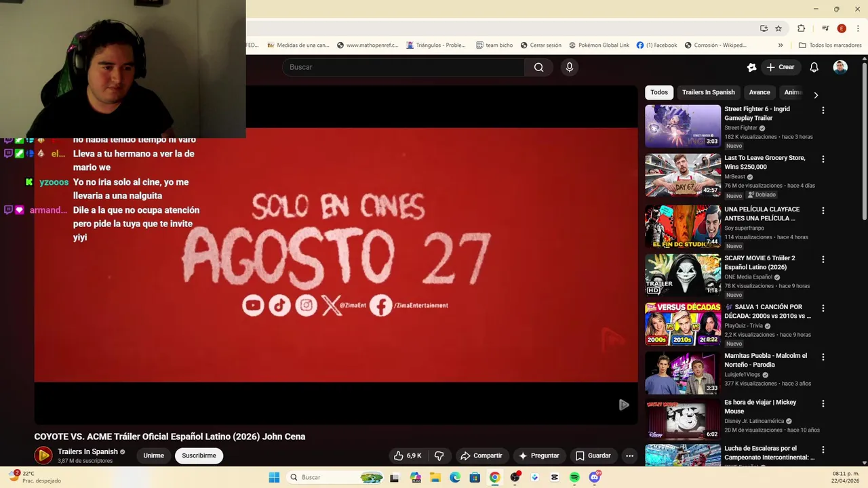Install app via the address bar install icon

click(764, 28)
